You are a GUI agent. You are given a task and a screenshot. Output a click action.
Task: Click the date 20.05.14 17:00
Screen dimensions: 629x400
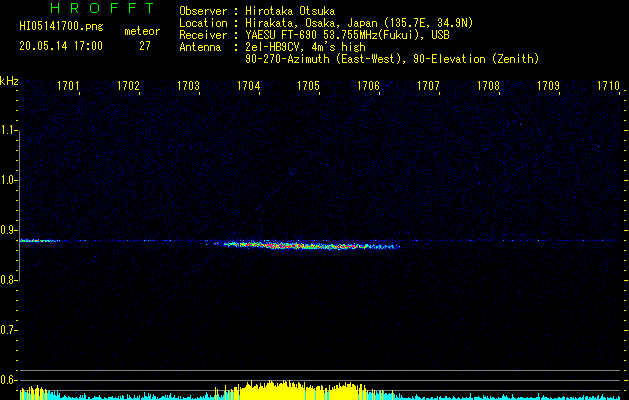(x=61, y=46)
